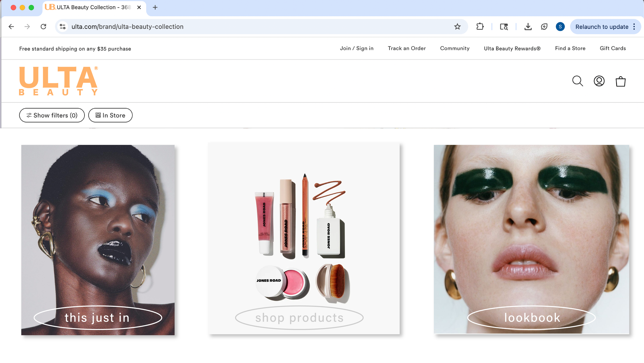The image size is (644, 363).
Task: Open Chrome three-dot menu
Action: (634, 27)
